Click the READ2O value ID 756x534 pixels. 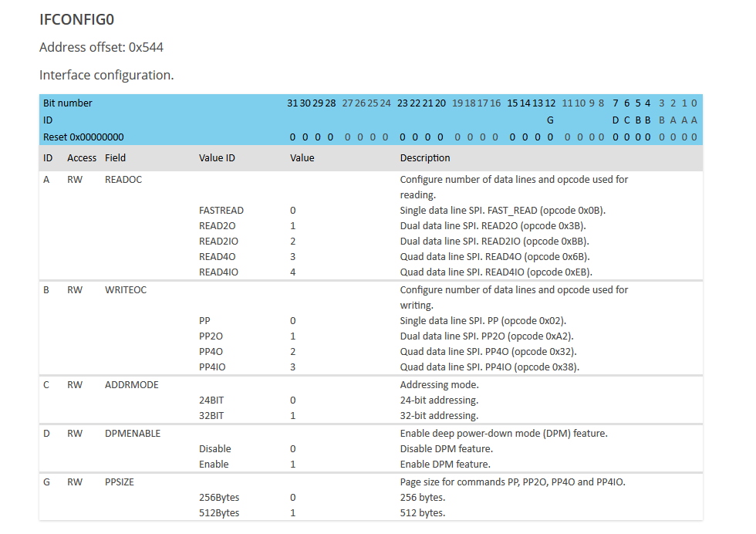pyautogui.click(x=218, y=226)
